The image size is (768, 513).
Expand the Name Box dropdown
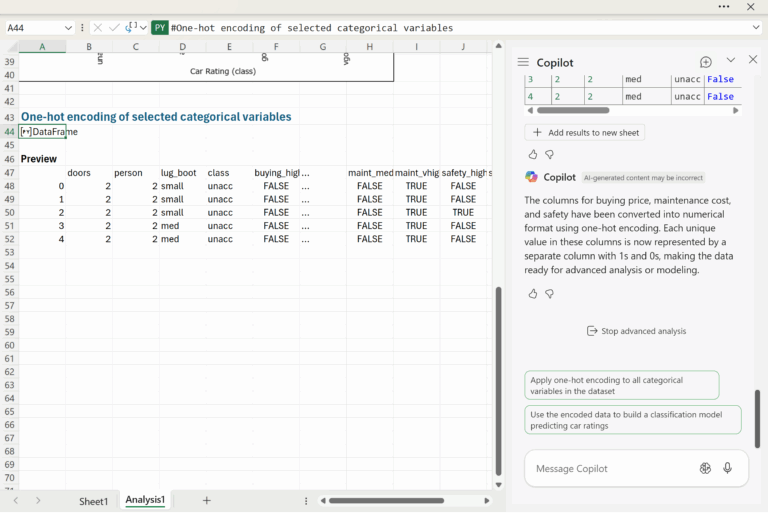[68, 28]
